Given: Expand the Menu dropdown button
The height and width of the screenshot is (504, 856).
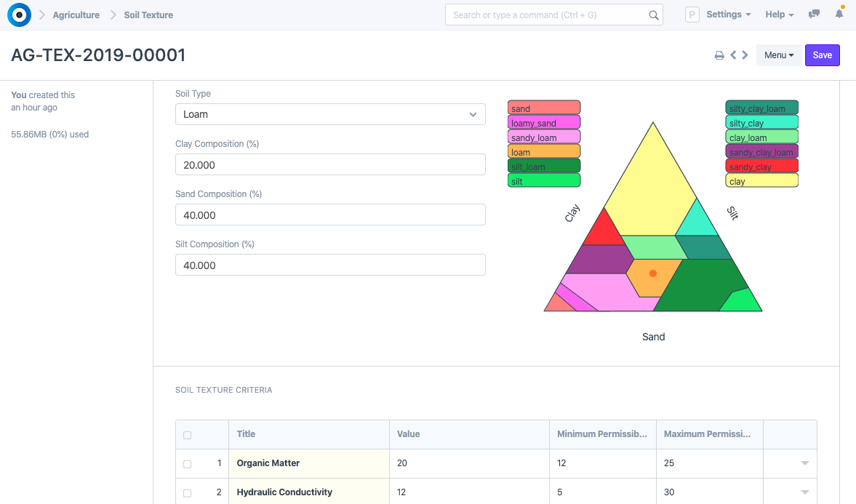Looking at the screenshot, I should (778, 55).
